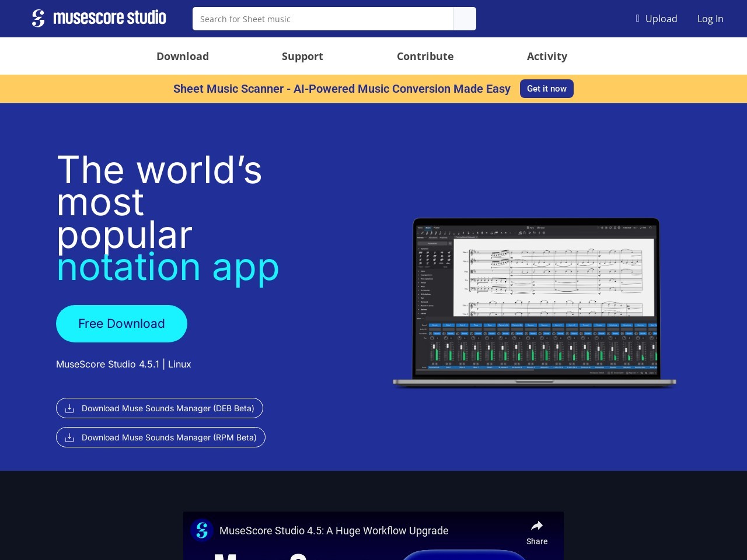747x560 pixels.
Task: Click the Search for Sheet music field
Action: pyautogui.click(x=323, y=19)
